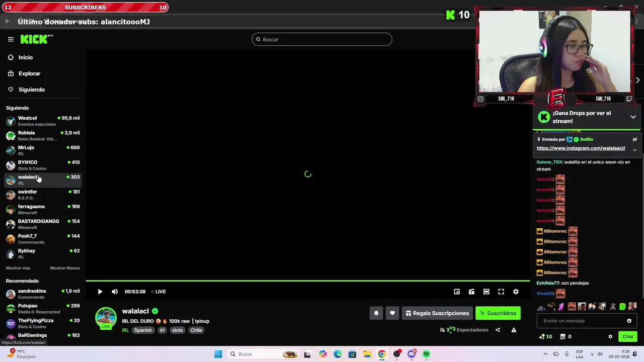Open Putupau recommended channel

click(43, 308)
